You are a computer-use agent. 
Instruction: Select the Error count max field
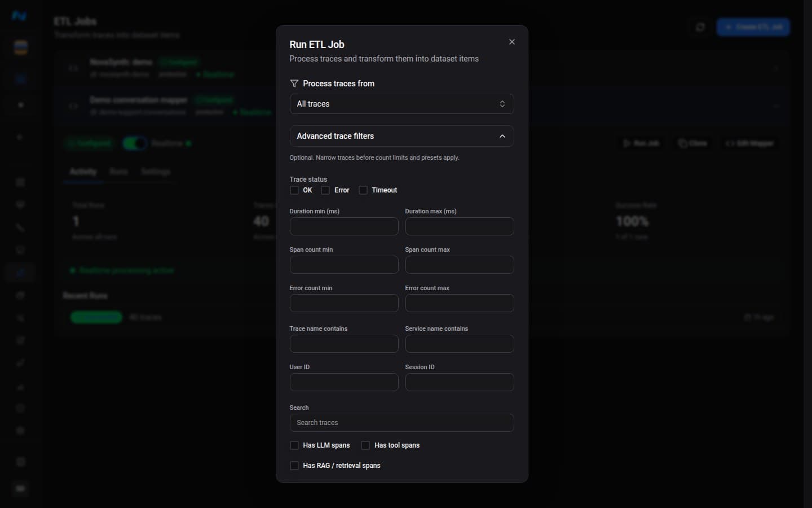pyautogui.click(x=460, y=303)
